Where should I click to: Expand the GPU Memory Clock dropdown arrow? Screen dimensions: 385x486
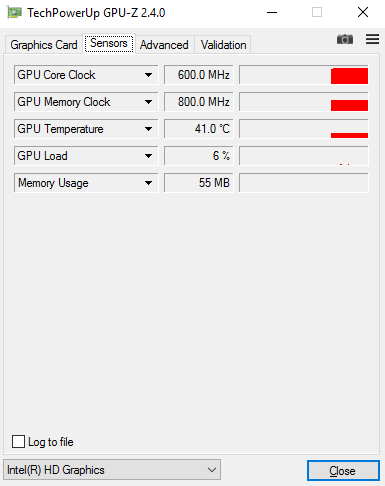(x=148, y=102)
